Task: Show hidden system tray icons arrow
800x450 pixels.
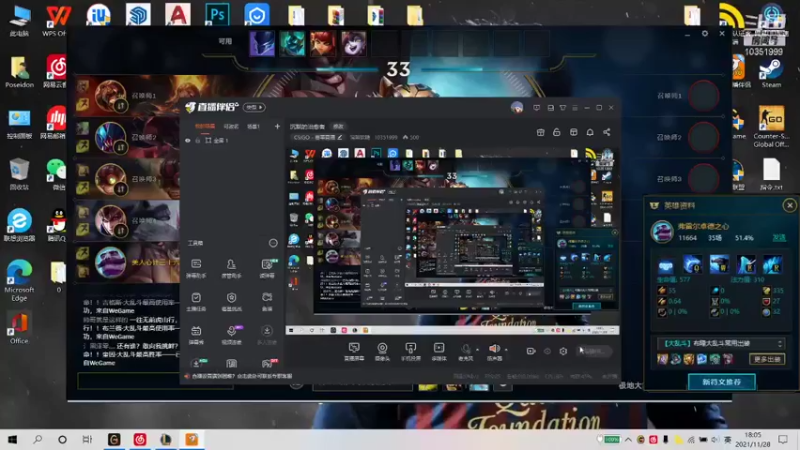Action: [x=628, y=440]
